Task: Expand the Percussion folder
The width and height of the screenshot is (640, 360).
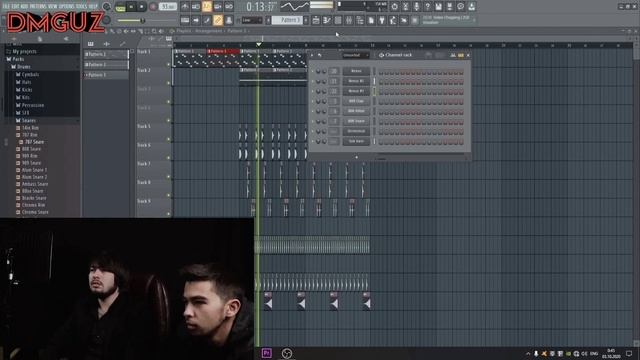Action: [x=33, y=105]
